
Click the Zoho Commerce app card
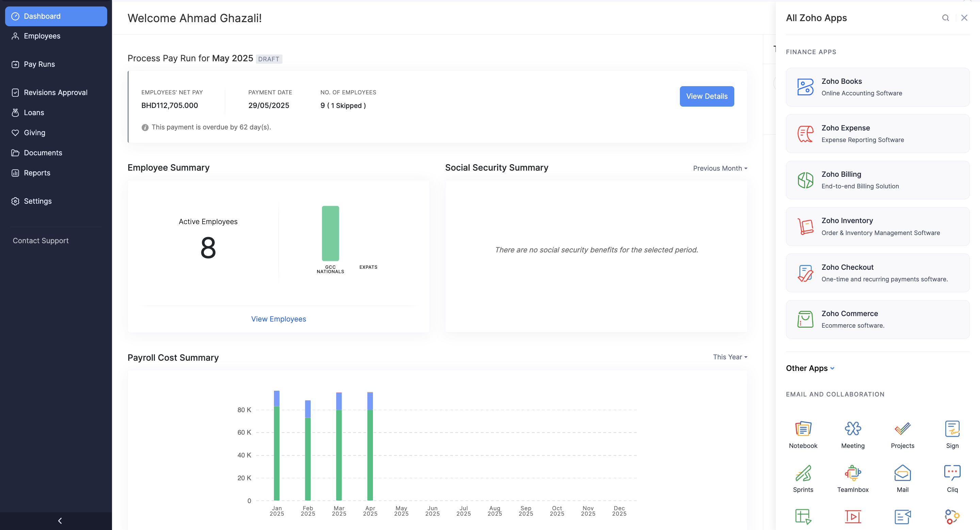click(x=877, y=319)
